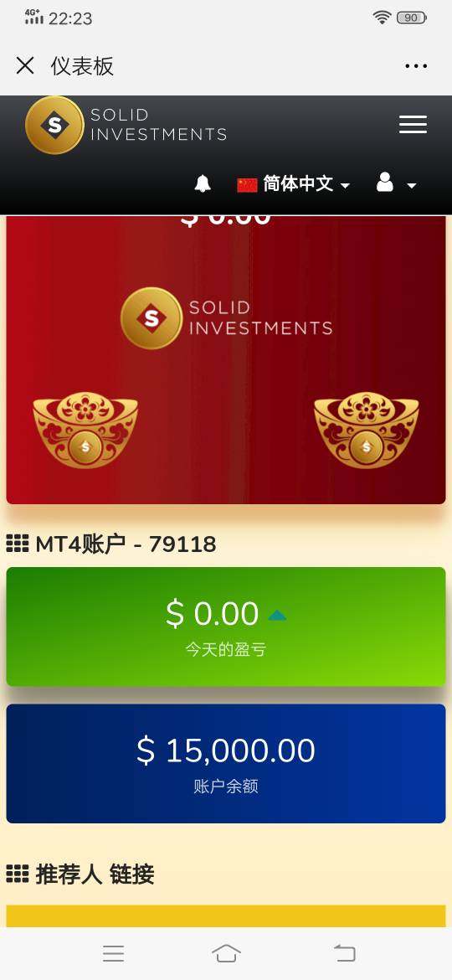
Task: Expand the 简体中文 language dropdown
Action: coord(294,184)
